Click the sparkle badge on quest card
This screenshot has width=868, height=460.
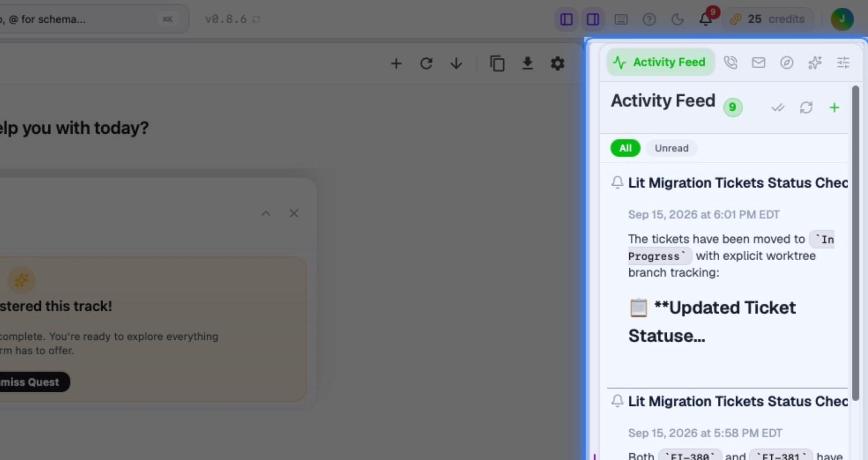(21, 281)
